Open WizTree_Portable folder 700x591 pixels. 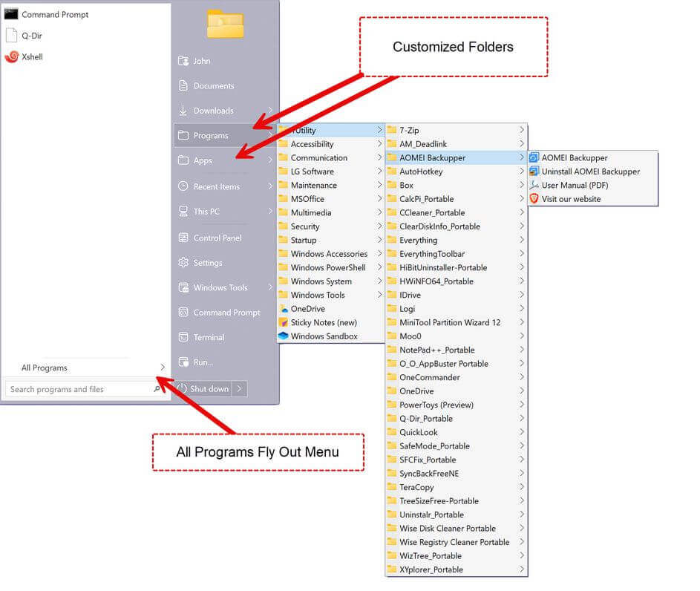click(457, 556)
